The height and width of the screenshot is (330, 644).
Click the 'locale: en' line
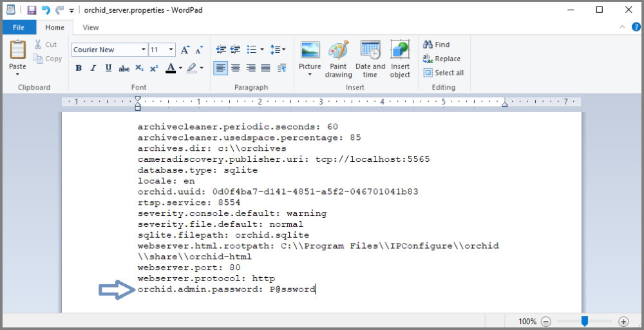coord(166,181)
